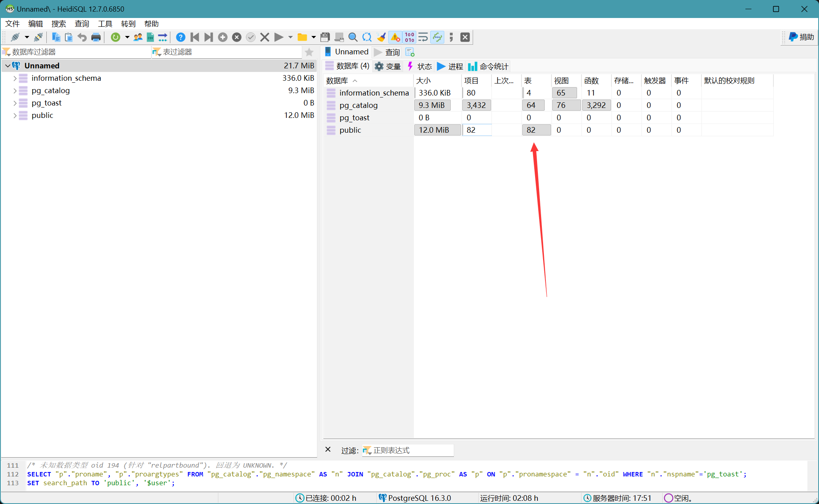The image size is (819, 504).
Task: Sort by the 数据库 column header
Action: (368, 81)
